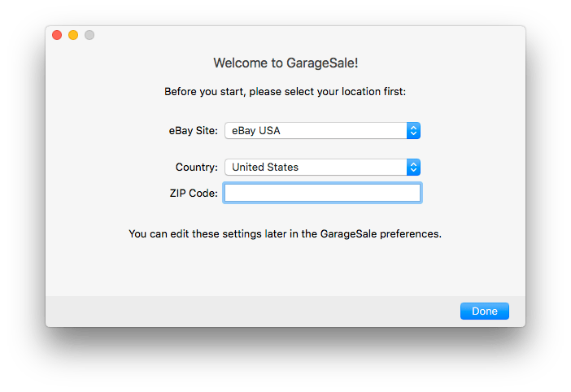Image resolution: width=571 pixels, height=392 pixels.
Task: Select the "eBay USA" value text
Action: point(256,130)
